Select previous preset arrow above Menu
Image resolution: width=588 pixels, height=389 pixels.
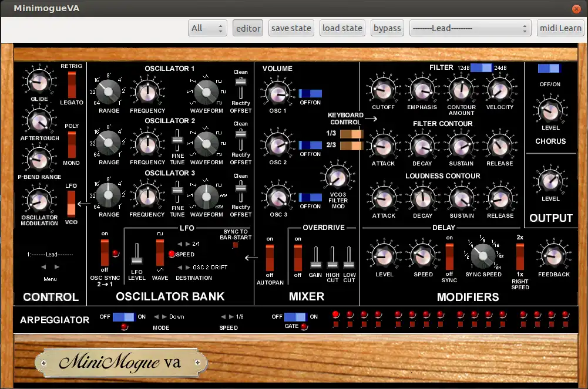pyautogui.click(x=43, y=267)
